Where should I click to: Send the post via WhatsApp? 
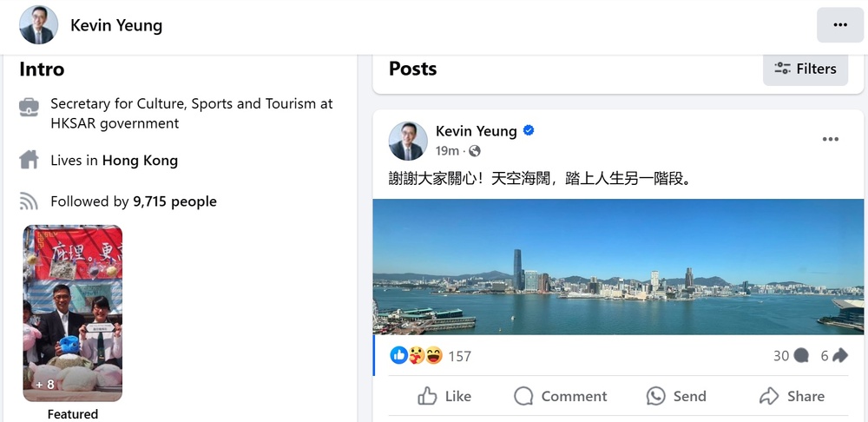(676, 396)
